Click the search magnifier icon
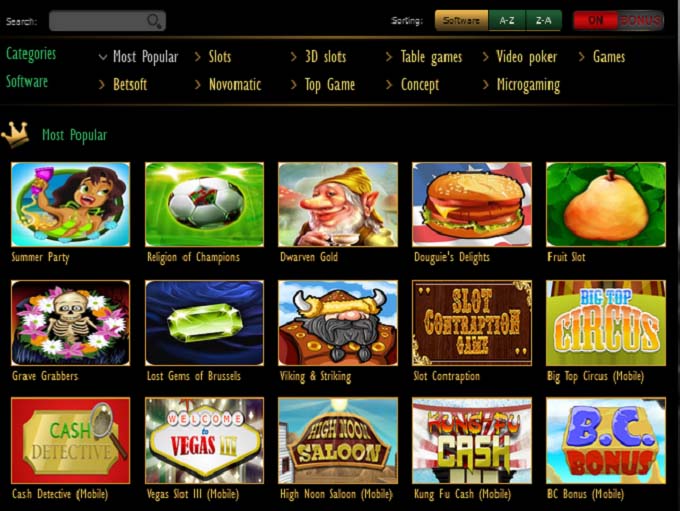Image resolution: width=680 pixels, height=511 pixels. [154, 21]
